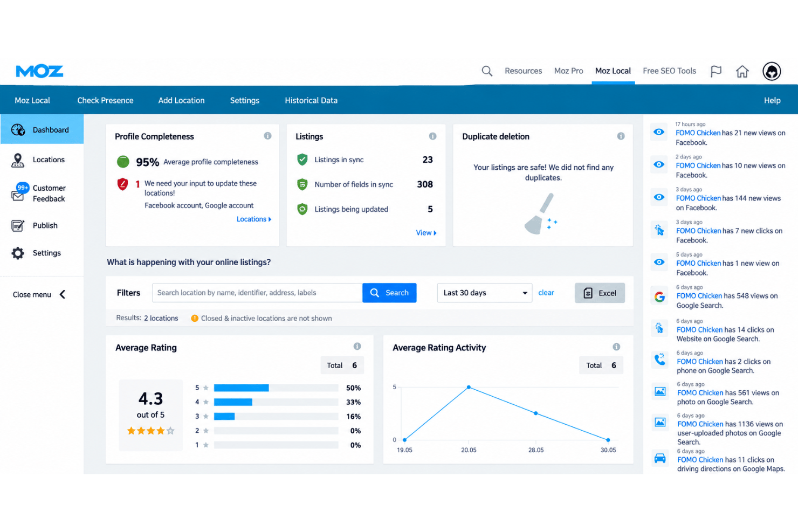Click the orange closed locations warning icon
This screenshot has width=798, height=532.
[x=195, y=319]
